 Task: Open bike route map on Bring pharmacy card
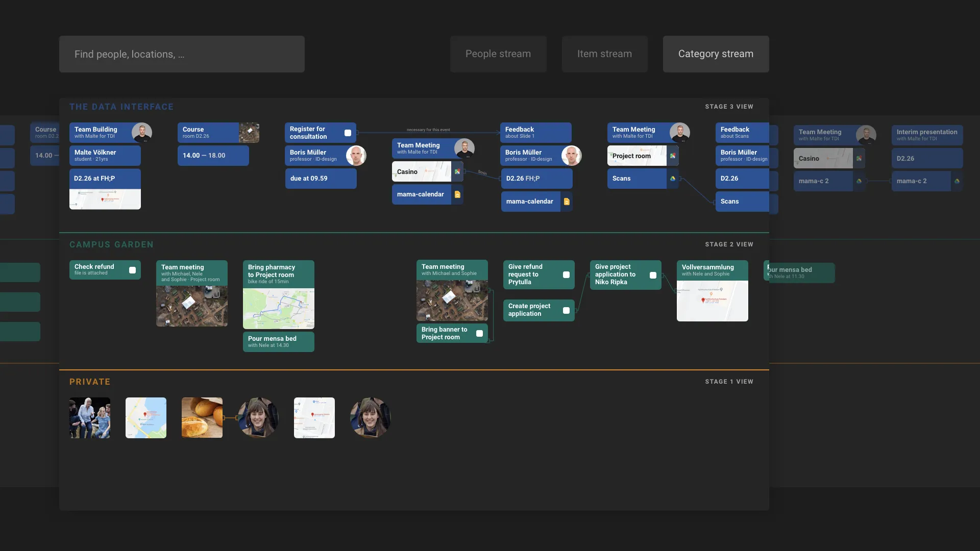coord(278,309)
